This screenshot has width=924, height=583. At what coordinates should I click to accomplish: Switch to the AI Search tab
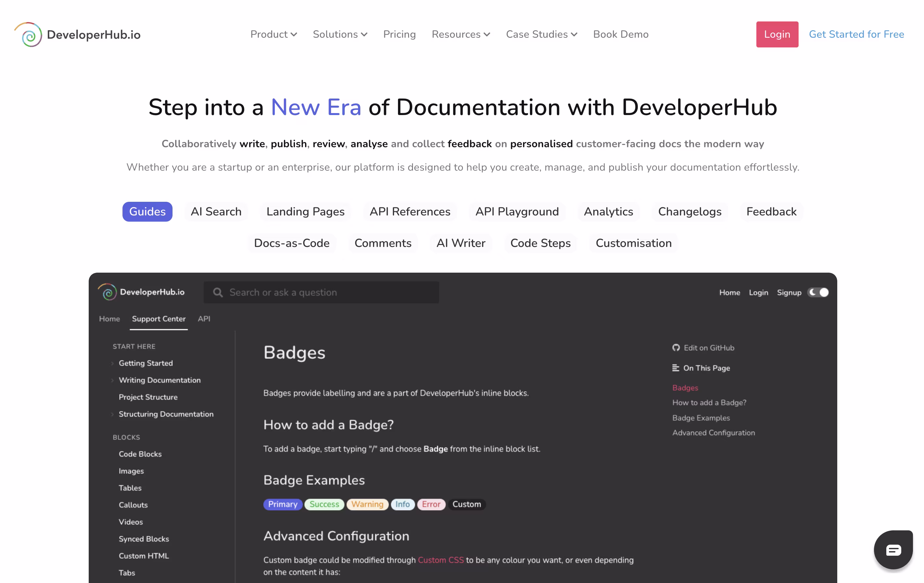tap(216, 212)
